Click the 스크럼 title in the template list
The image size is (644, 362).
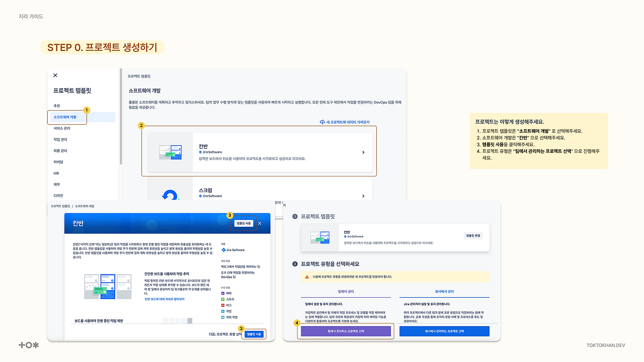pyautogui.click(x=206, y=191)
